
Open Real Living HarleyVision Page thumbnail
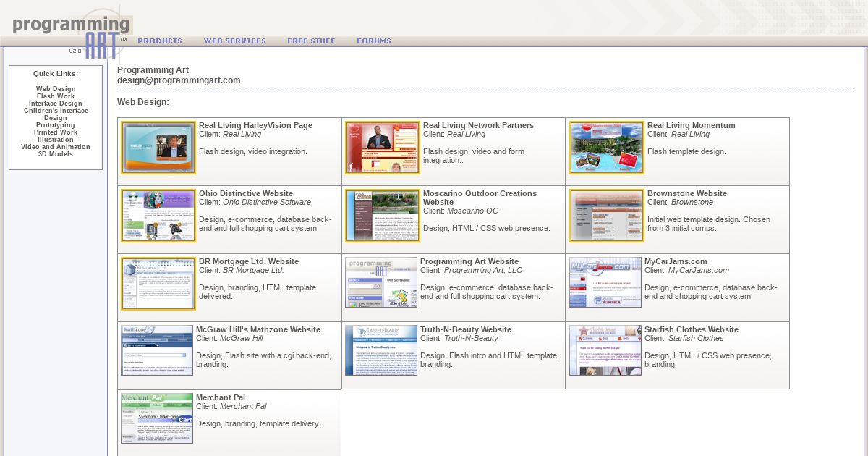(158, 148)
